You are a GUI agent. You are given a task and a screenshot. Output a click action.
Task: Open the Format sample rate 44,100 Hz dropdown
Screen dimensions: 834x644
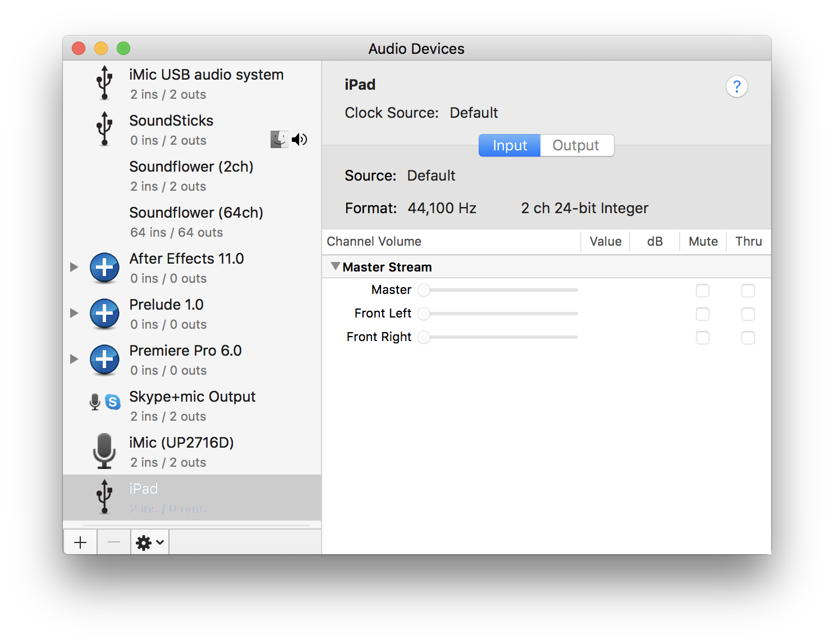click(442, 208)
